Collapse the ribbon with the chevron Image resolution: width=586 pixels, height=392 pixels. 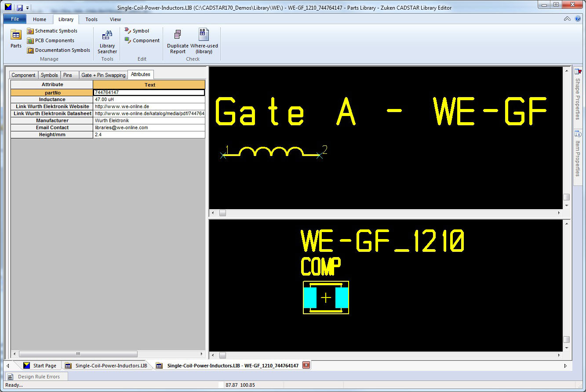click(x=567, y=19)
